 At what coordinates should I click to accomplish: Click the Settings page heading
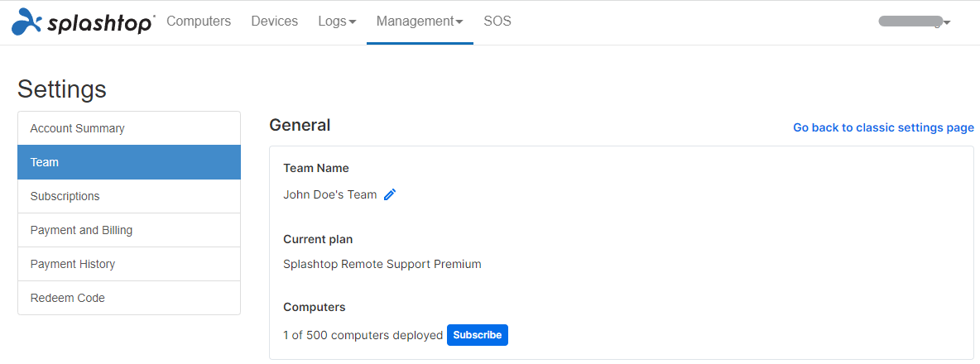tap(62, 89)
